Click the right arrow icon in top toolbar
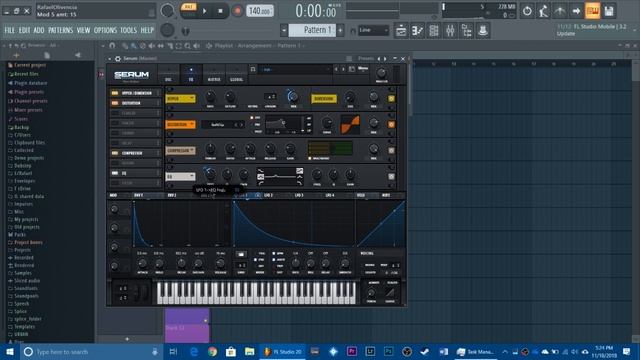The image size is (640, 360). click(x=576, y=11)
